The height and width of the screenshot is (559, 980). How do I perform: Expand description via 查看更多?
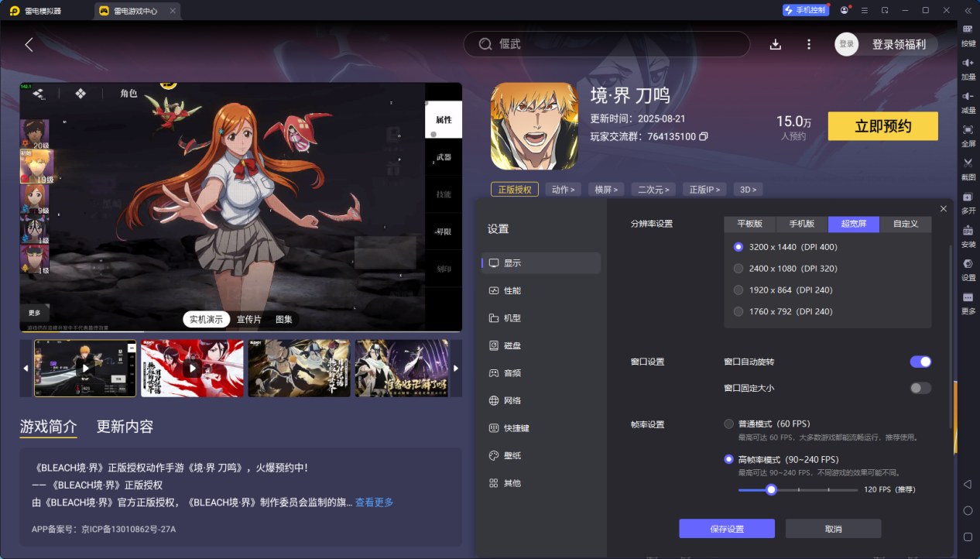[374, 502]
